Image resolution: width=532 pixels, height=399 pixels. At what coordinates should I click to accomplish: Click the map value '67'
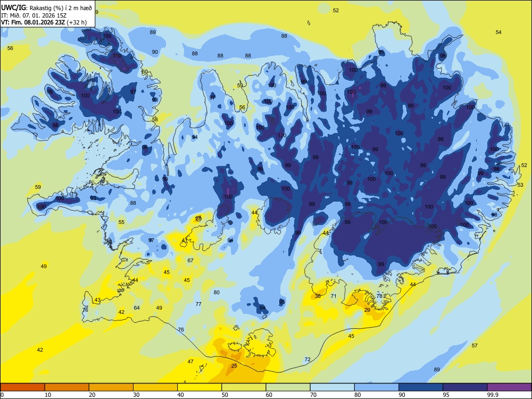(x=190, y=260)
